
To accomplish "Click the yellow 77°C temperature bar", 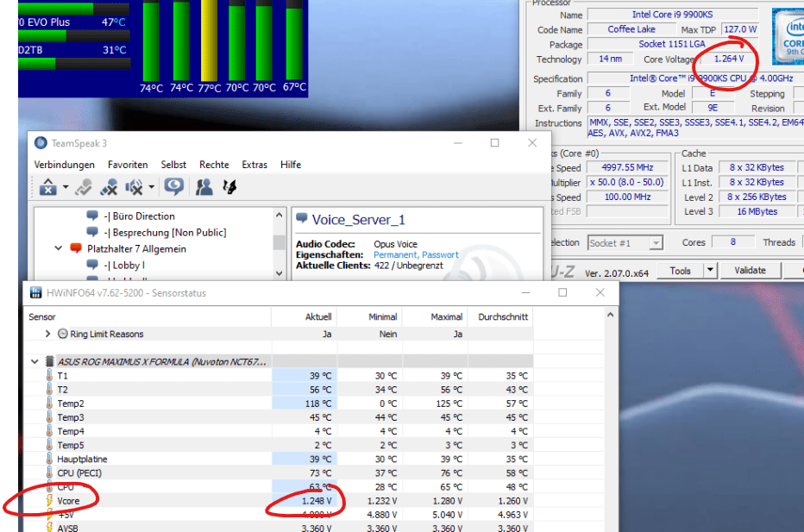I will pos(209,40).
